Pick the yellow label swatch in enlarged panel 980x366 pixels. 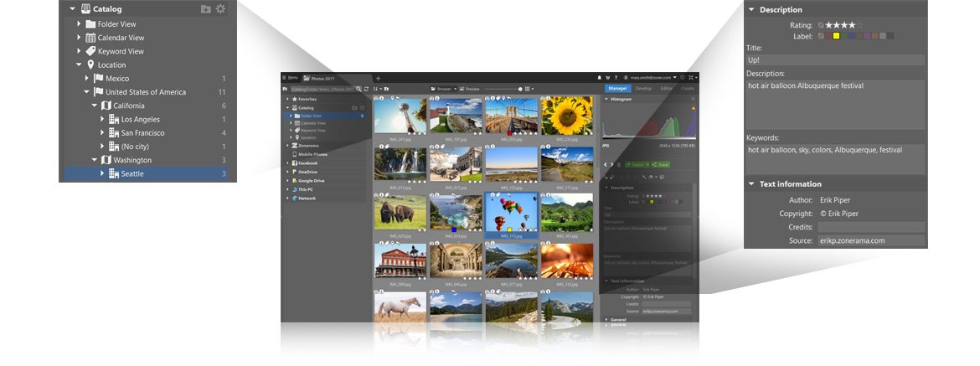836,36
